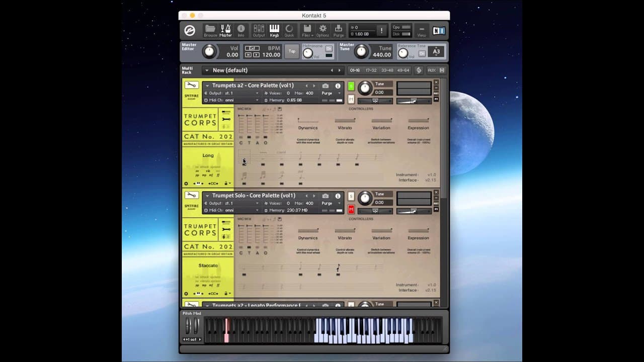Click the Variation label in Trumpets a2 Core Palette
The height and width of the screenshot is (362, 644).
pos(381,128)
